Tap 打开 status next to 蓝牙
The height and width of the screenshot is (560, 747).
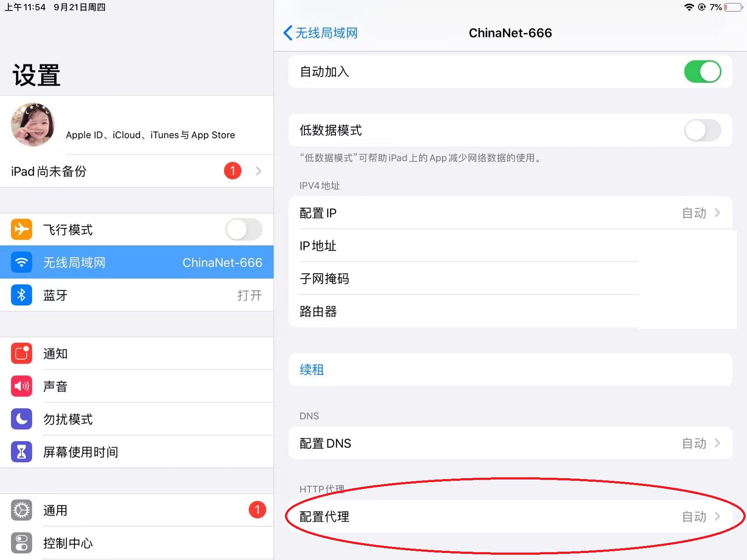pyautogui.click(x=249, y=295)
